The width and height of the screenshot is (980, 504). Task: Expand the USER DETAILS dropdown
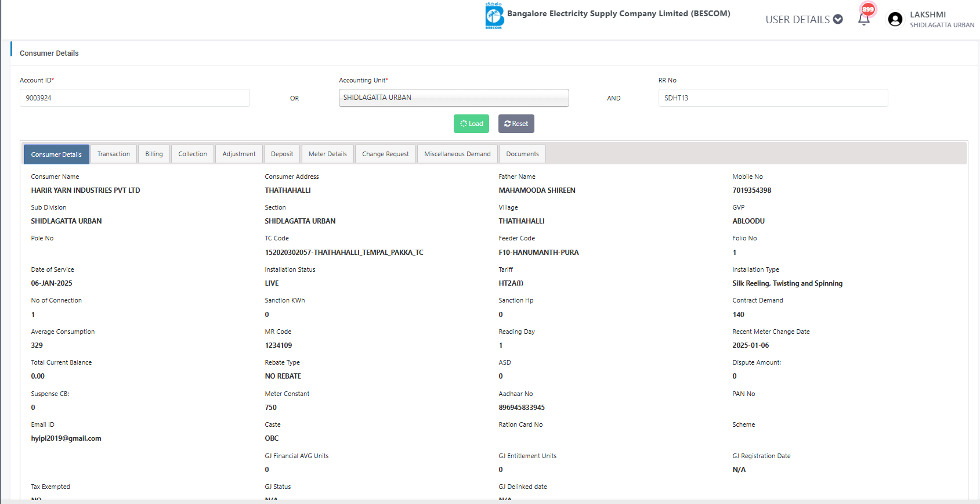(x=804, y=20)
